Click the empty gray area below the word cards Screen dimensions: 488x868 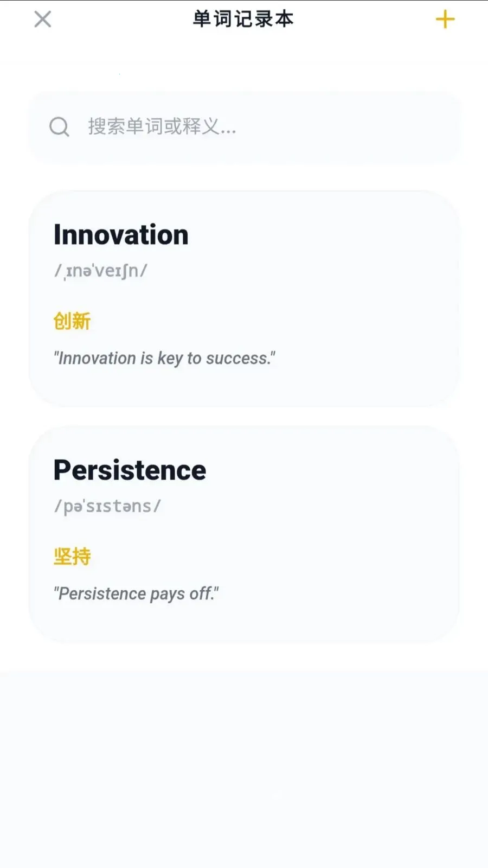click(x=244, y=768)
